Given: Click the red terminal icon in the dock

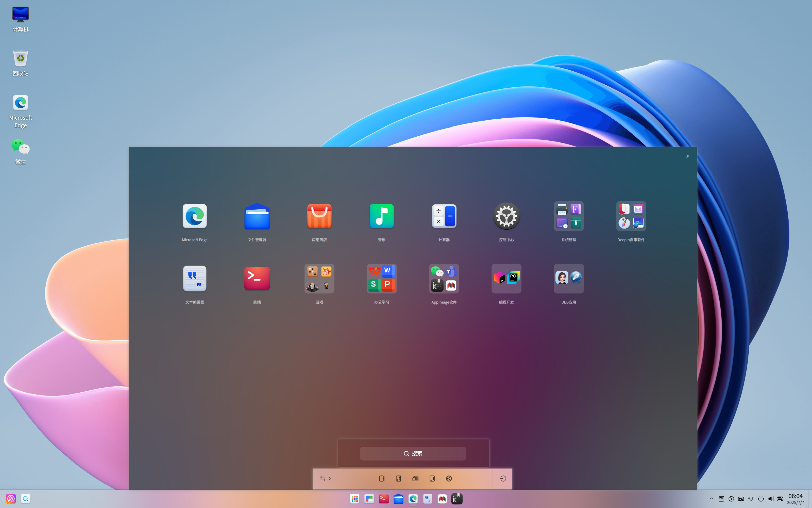Looking at the screenshot, I should 384,499.
